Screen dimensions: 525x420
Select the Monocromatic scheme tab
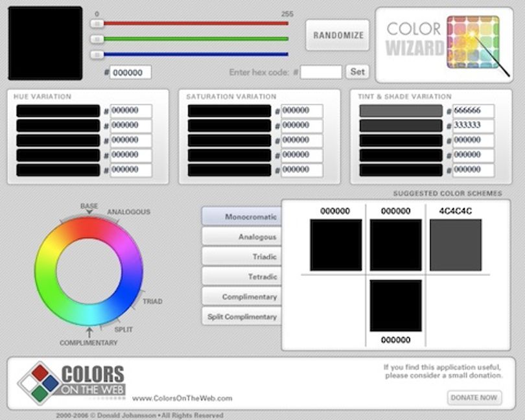[241, 216]
